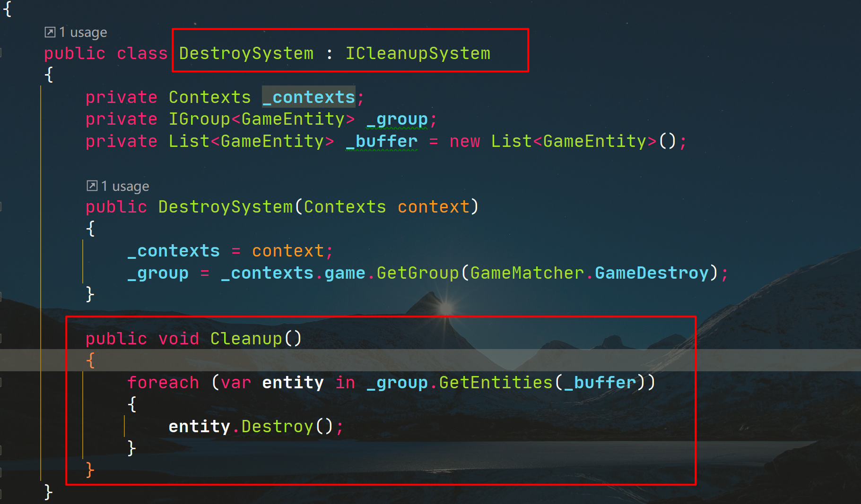This screenshot has width=861, height=504.
Task: Click "1 usage" hint above class declaration
Action: (x=83, y=32)
